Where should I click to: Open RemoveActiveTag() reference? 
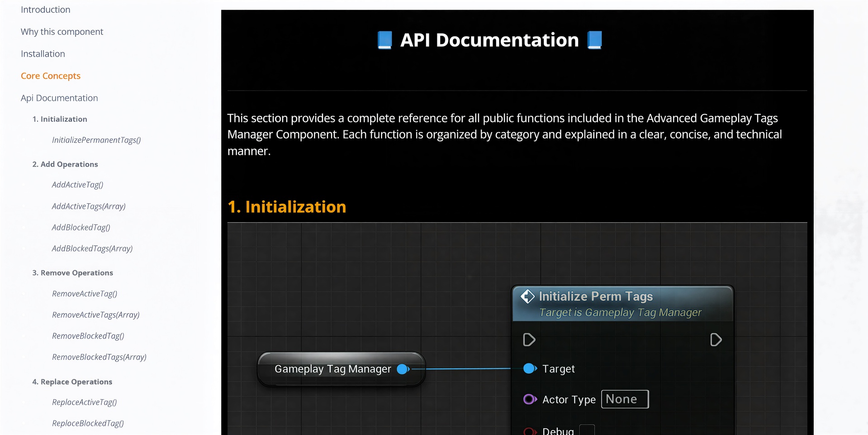(x=85, y=294)
